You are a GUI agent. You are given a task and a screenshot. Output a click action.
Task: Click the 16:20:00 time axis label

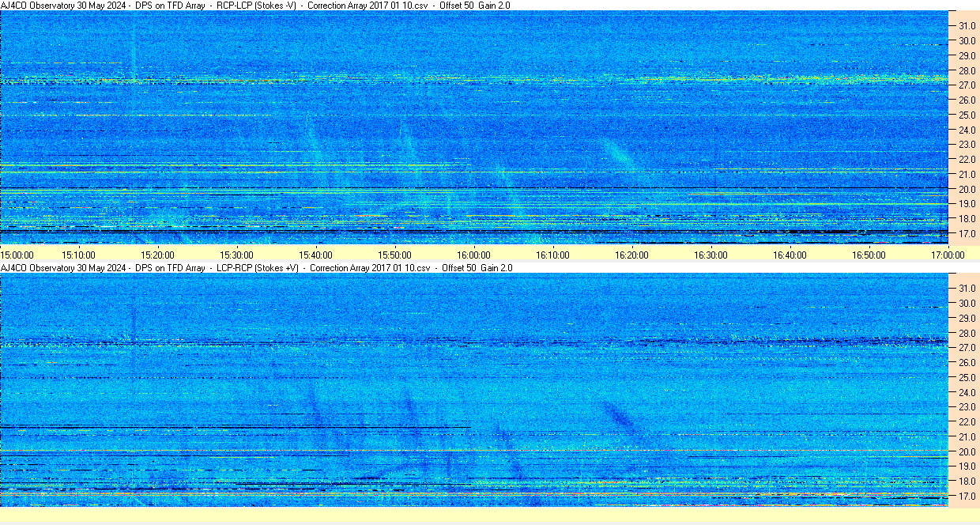[x=631, y=255]
